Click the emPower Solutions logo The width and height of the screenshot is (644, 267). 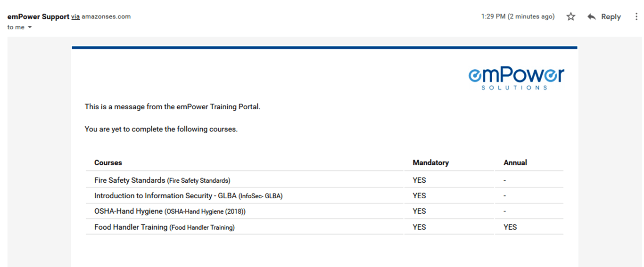coord(516,78)
